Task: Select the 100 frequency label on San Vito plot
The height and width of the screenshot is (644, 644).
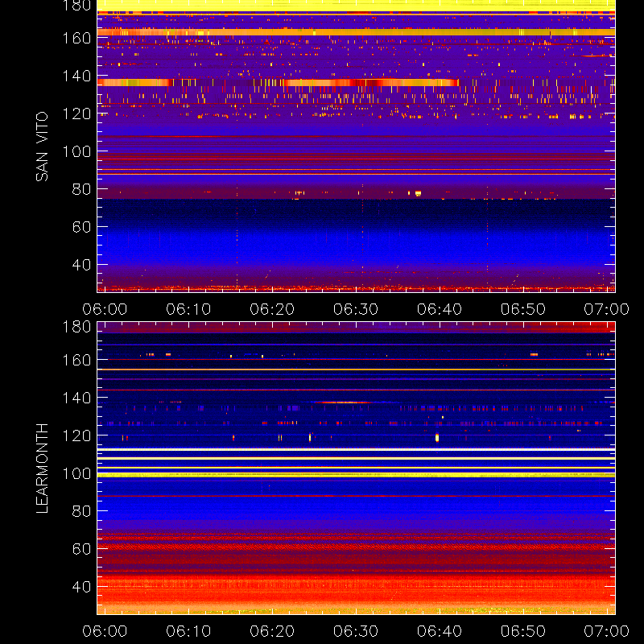Action: (76, 151)
